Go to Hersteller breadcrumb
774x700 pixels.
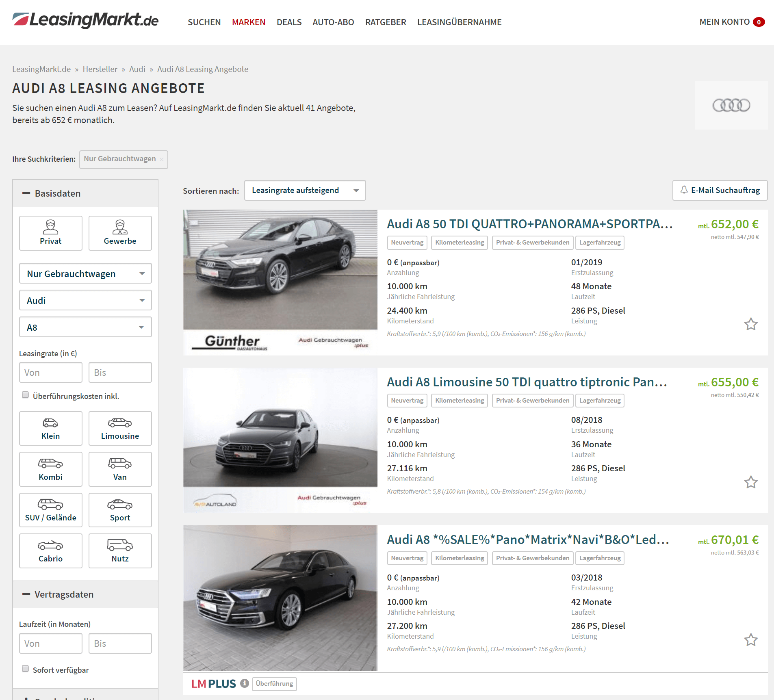tap(100, 69)
